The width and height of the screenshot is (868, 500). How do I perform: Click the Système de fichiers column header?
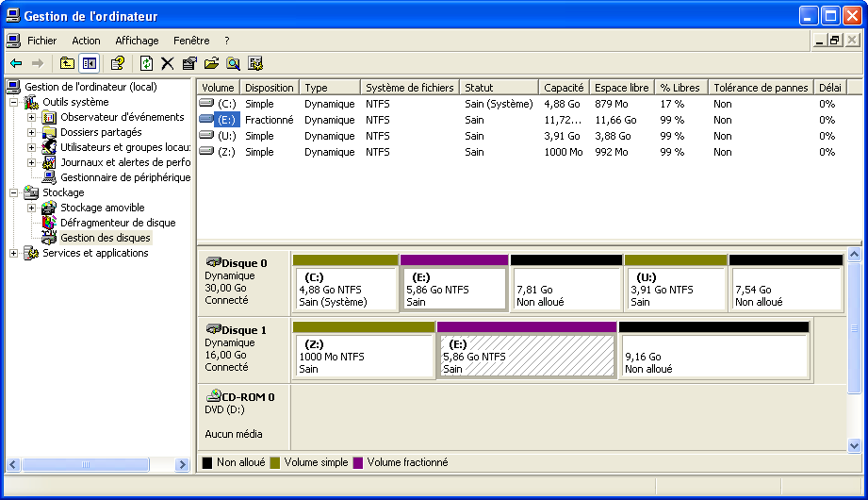coord(410,88)
